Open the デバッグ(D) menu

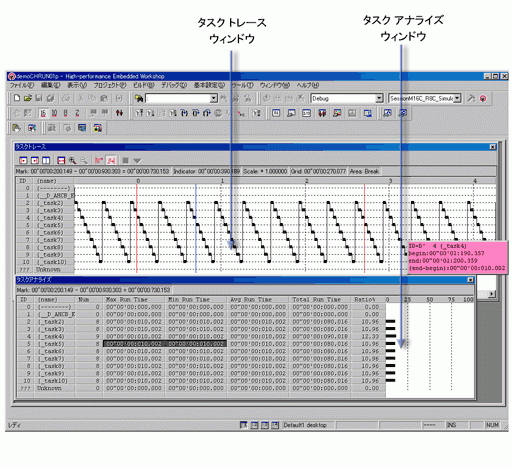(174, 85)
